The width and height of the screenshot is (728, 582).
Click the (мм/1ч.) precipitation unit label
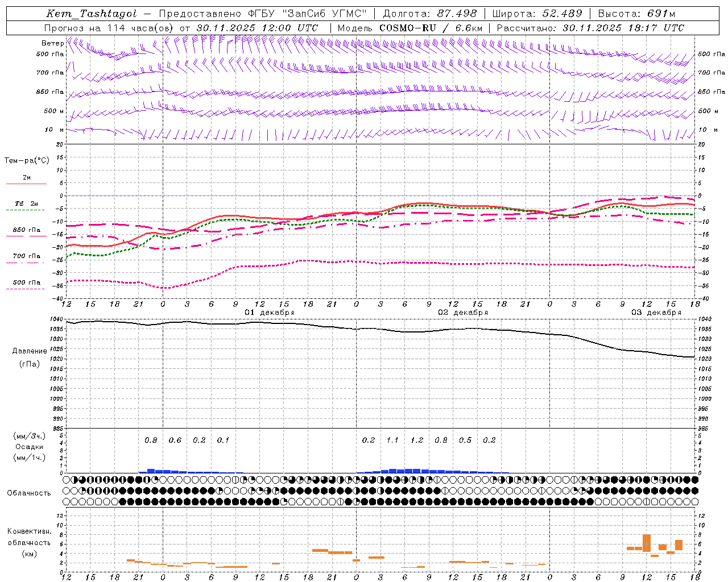[30, 458]
